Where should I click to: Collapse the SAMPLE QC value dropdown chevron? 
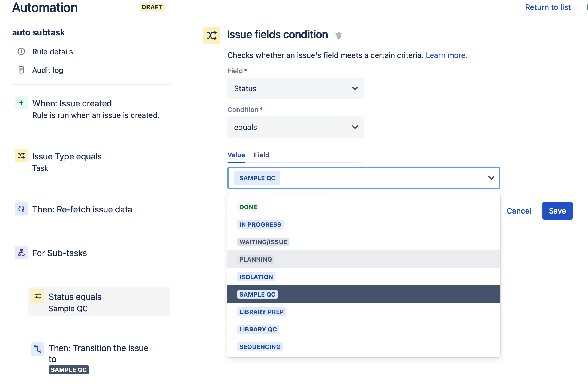tap(491, 178)
